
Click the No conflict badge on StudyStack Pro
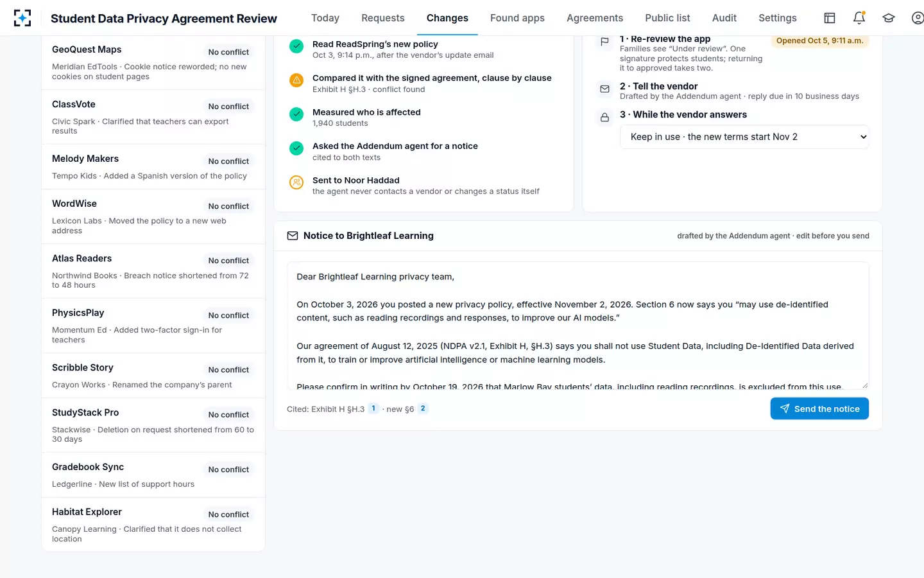(x=228, y=415)
